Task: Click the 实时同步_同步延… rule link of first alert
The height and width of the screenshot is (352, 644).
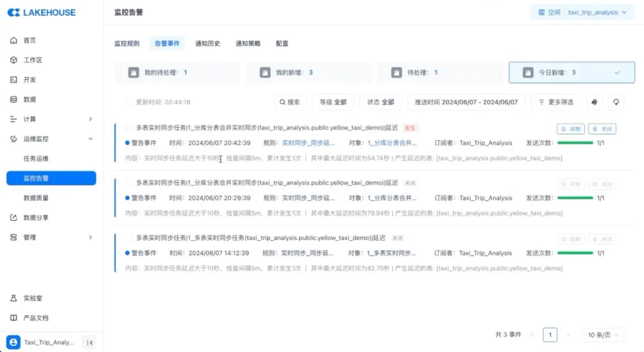Action: 308,143
